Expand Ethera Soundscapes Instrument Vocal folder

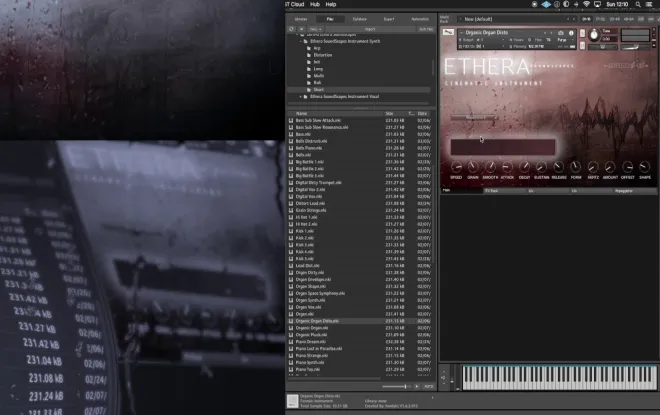click(x=301, y=96)
